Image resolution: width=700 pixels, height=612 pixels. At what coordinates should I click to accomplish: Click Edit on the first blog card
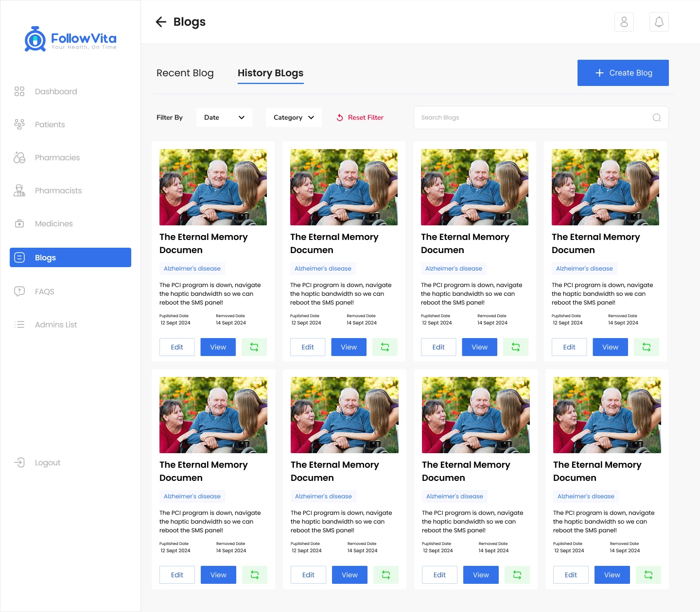tap(177, 347)
